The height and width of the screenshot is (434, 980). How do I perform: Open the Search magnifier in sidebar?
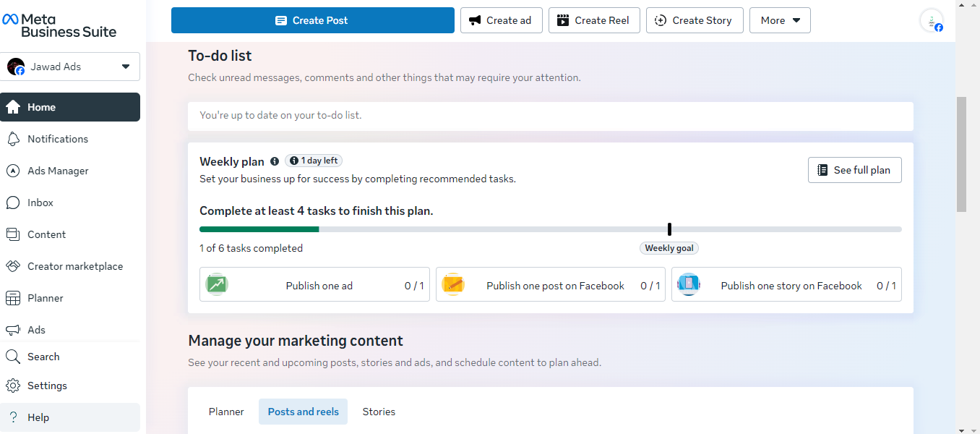click(13, 357)
